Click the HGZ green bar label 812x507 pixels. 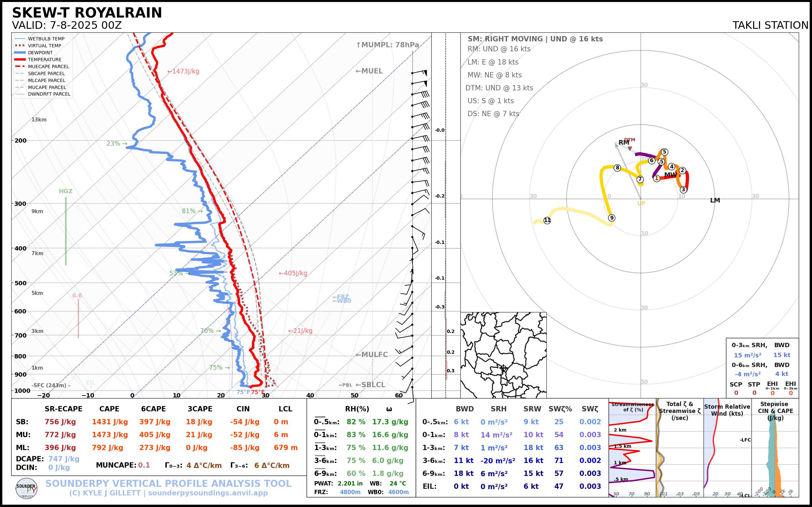(66, 191)
